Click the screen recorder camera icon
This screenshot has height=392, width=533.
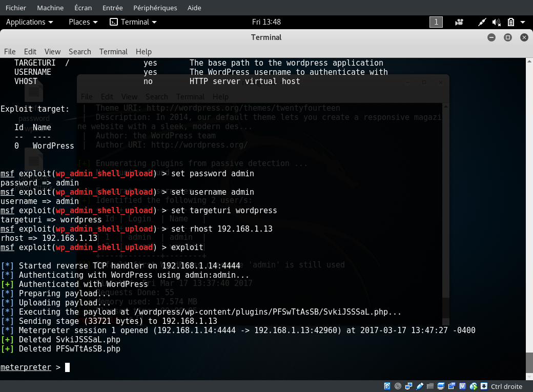tap(459, 22)
